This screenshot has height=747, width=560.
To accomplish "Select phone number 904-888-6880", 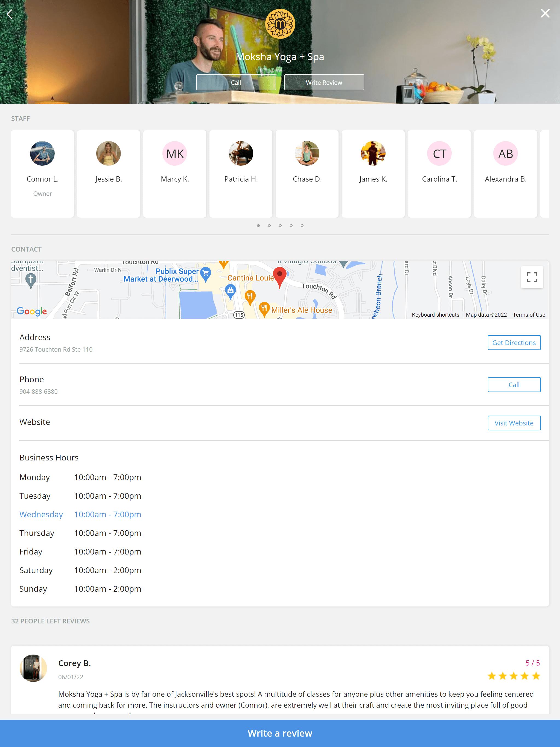I will coord(39,392).
